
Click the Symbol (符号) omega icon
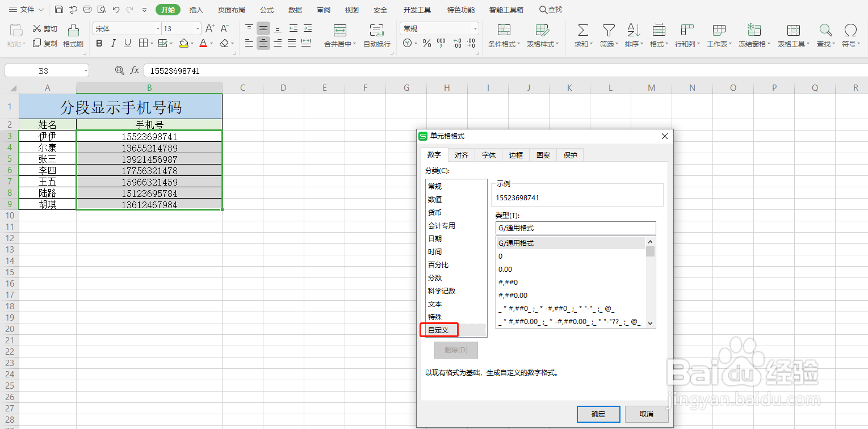[850, 30]
